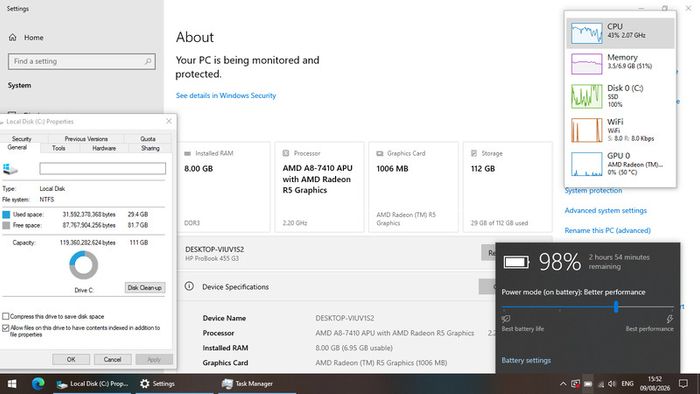Click the large battery icon in the battery flyout
The width and height of the screenshot is (700, 394).
517,262
